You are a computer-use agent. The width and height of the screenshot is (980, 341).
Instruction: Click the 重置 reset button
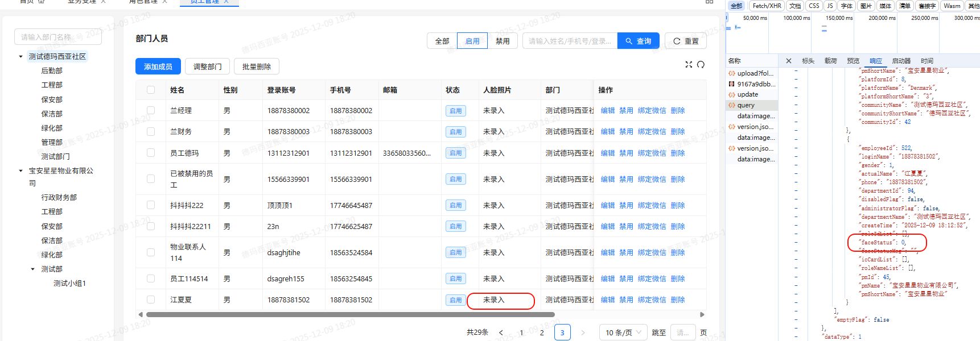[686, 41]
